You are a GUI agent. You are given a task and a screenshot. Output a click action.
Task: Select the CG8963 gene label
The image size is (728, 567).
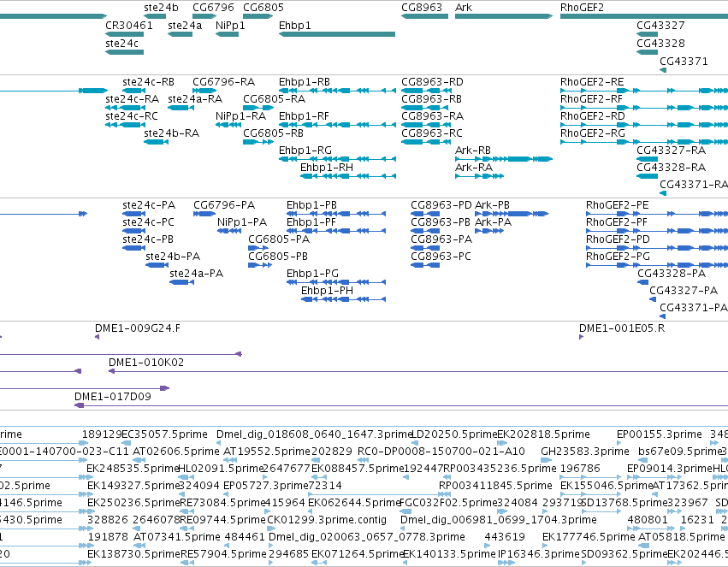point(422,8)
